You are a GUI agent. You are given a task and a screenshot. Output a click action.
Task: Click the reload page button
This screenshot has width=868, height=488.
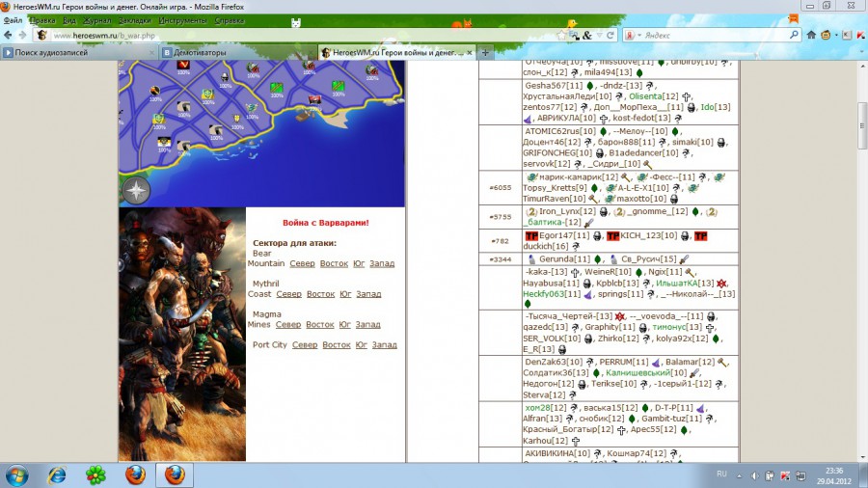[x=610, y=35]
